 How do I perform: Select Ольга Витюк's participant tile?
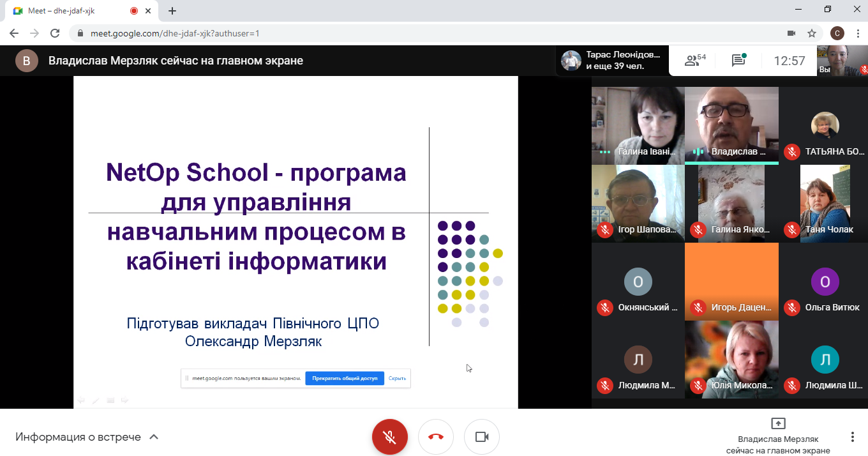pos(825,282)
